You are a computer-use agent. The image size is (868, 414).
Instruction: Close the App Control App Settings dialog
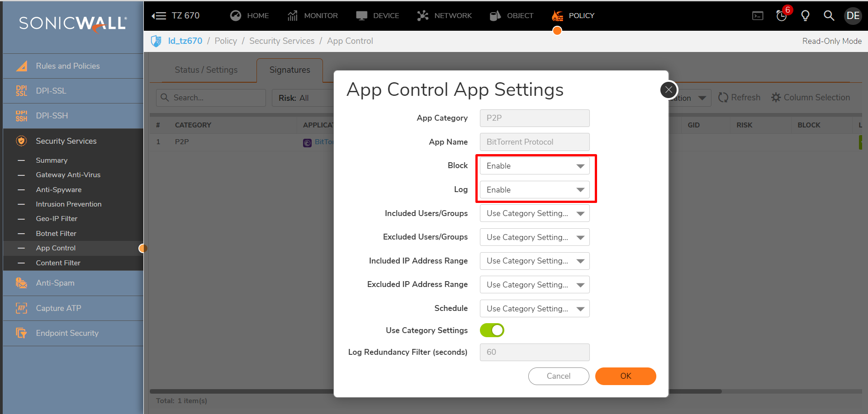669,89
